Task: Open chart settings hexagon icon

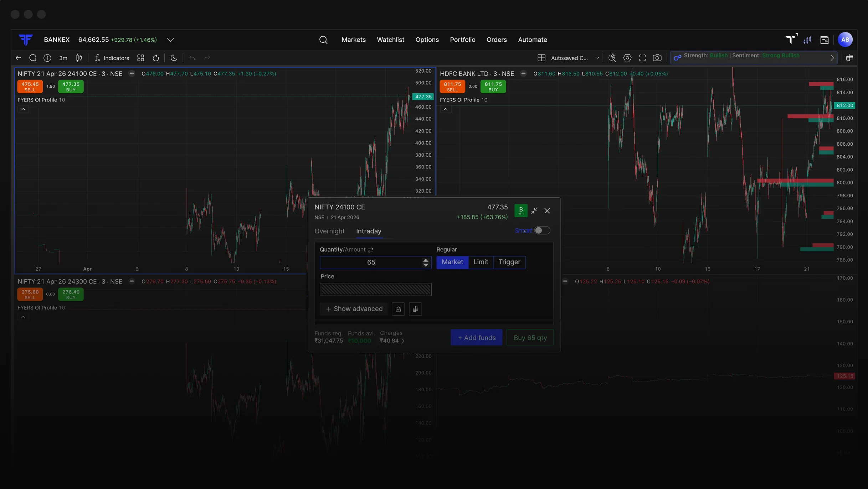Action: coord(627,58)
